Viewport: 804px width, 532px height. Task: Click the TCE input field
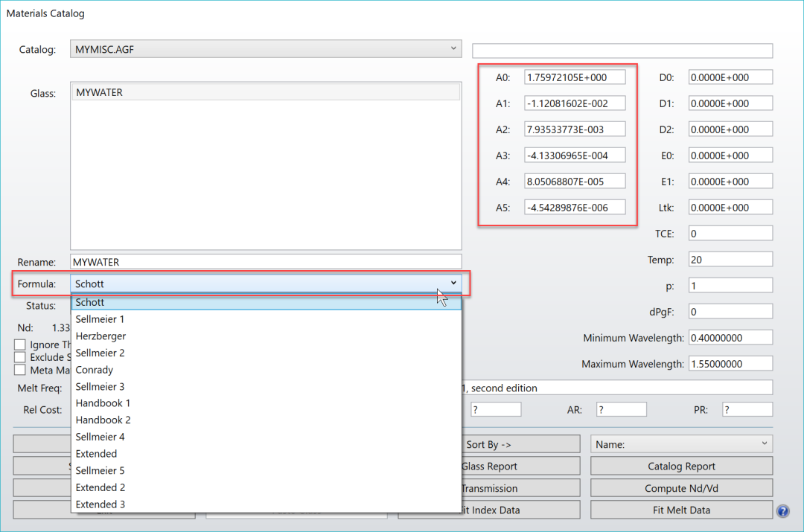coord(731,234)
